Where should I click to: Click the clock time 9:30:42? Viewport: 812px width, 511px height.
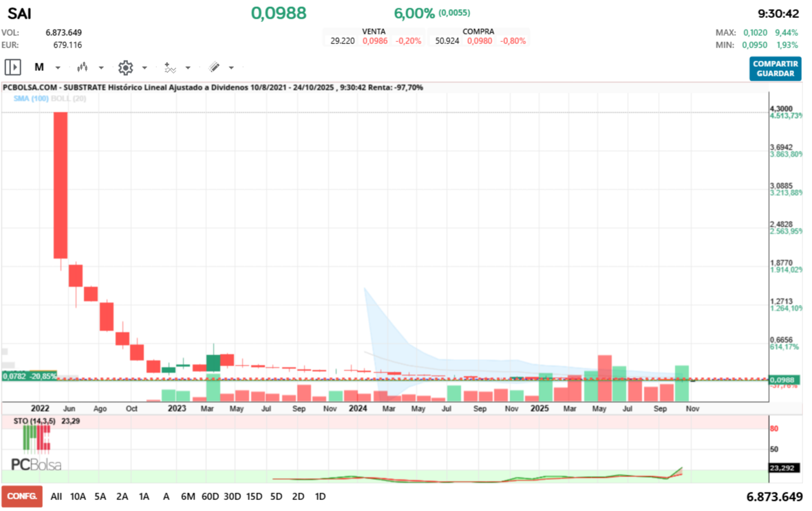coord(778,14)
